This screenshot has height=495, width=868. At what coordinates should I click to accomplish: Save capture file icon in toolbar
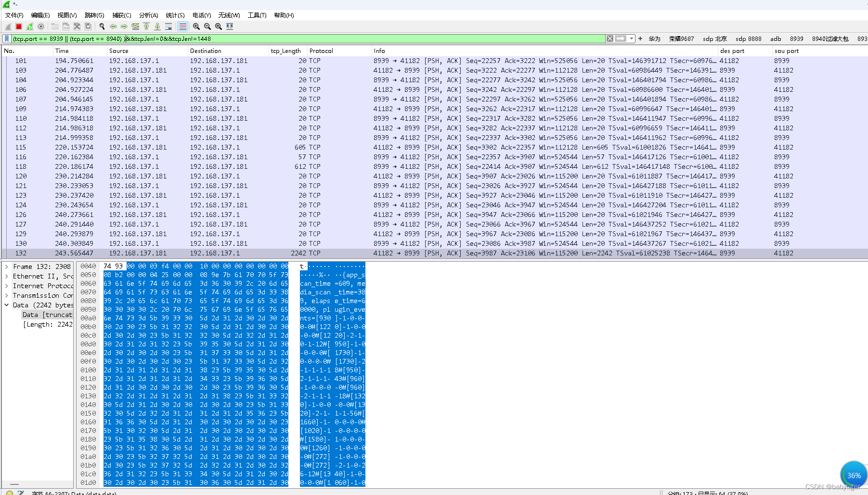[66, 26]
